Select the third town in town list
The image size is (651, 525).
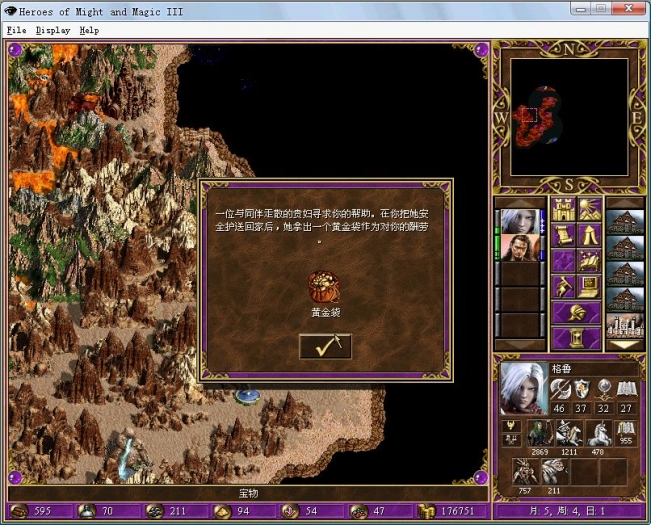tap(625, 273)
